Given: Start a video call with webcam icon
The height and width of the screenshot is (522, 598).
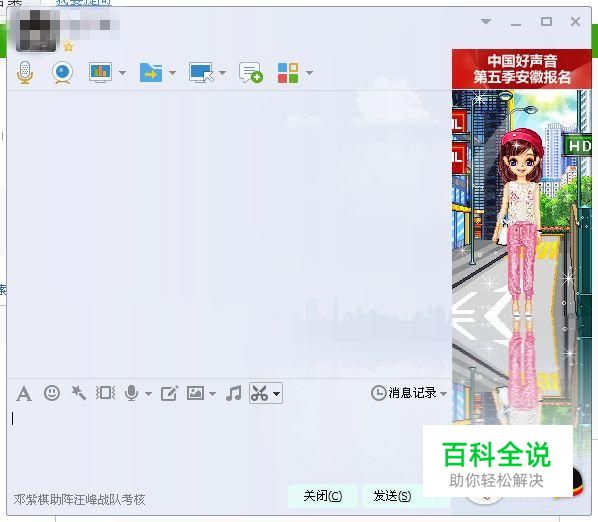Looking at the screenshot, I should (x=63, y=72).
